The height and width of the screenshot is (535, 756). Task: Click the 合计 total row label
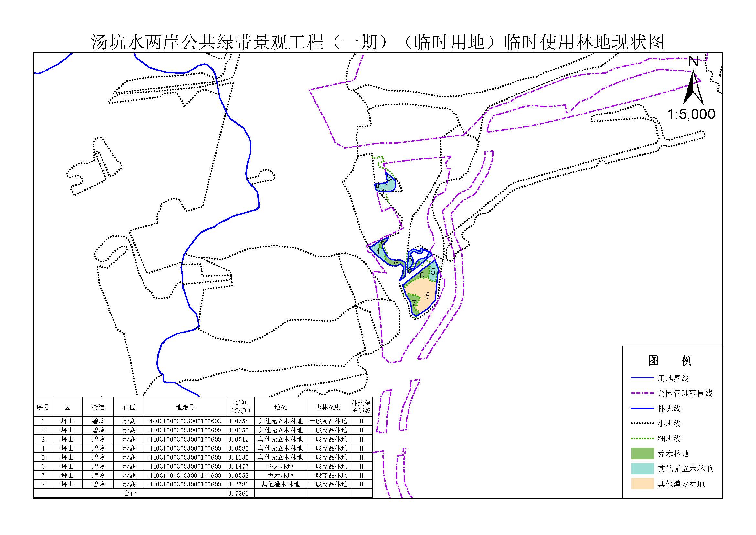pyautogui.click(x=129, y=493)
